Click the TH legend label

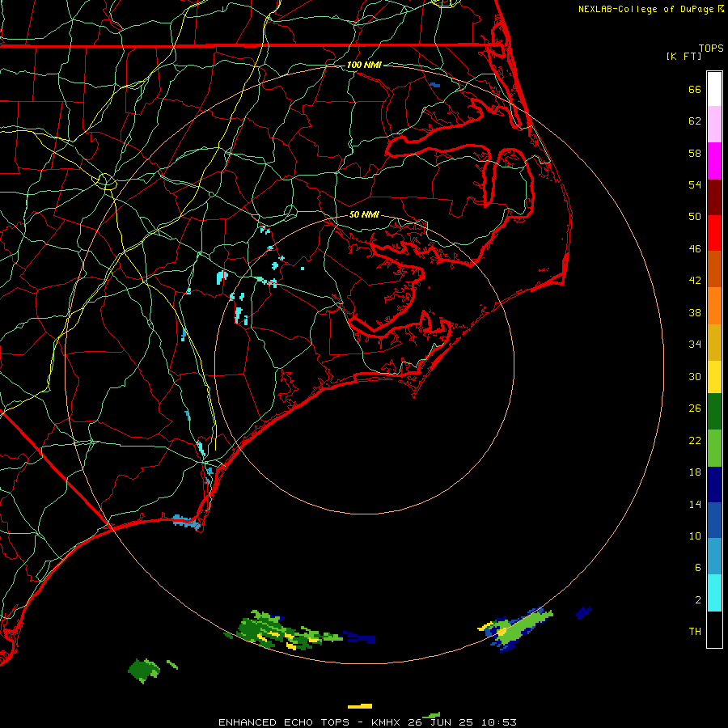click(695, 631)
